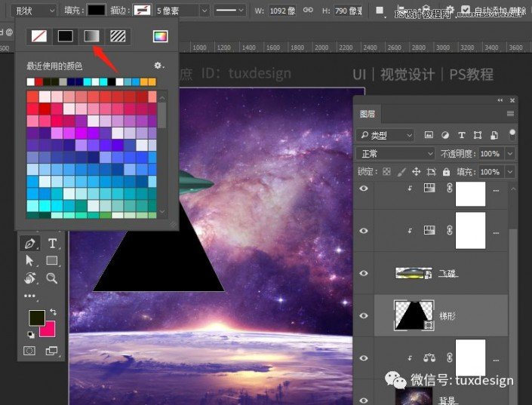The image size is (532, 405).
Task: Open the swatches gear settings menu
Action: click(158, 65)
